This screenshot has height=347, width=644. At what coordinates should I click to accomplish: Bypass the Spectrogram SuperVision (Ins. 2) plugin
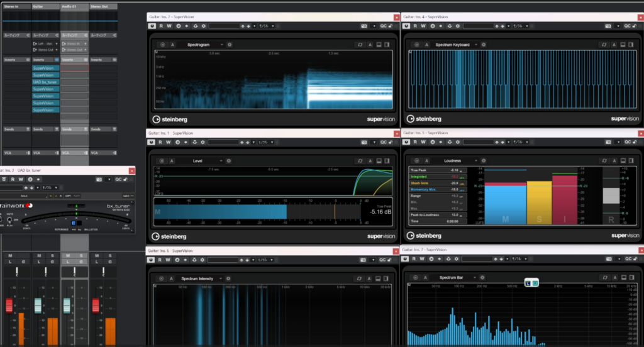[x=152, y=26]
